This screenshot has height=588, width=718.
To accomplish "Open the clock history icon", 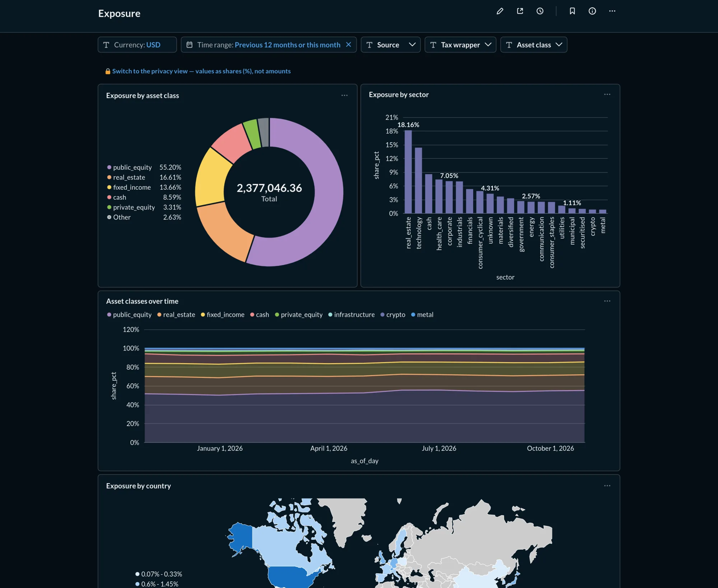I will click(x=540, y=11).
